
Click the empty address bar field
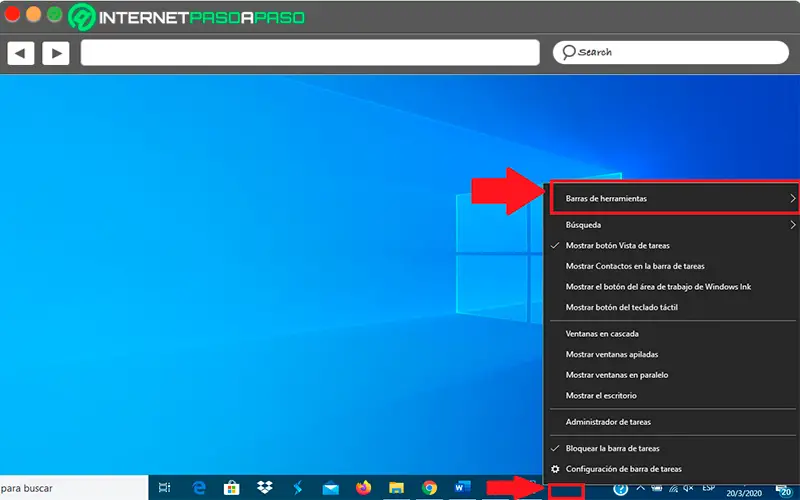(310, 53)
